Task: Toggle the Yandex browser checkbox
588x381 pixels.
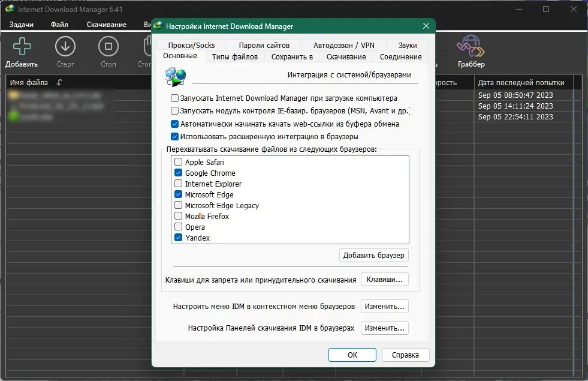Action: [179, 238]
